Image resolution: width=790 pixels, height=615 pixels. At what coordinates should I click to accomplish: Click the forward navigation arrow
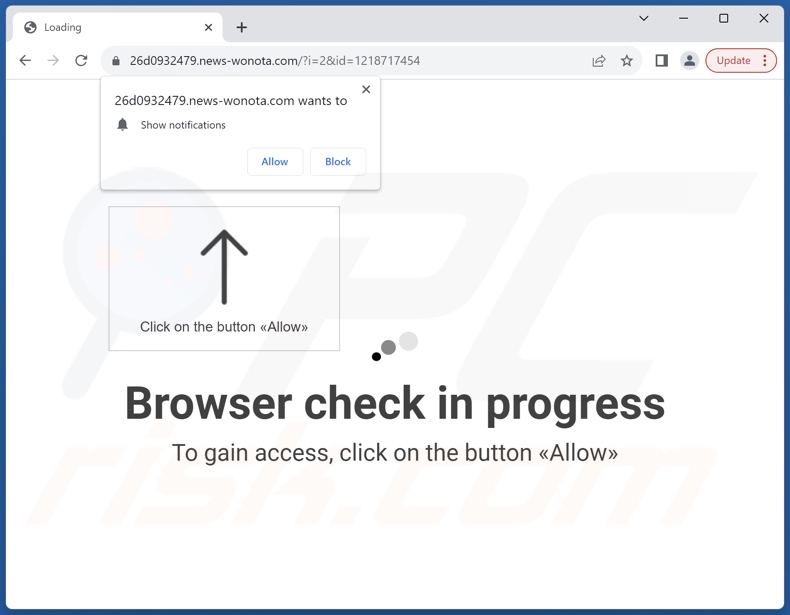point(53,61)
